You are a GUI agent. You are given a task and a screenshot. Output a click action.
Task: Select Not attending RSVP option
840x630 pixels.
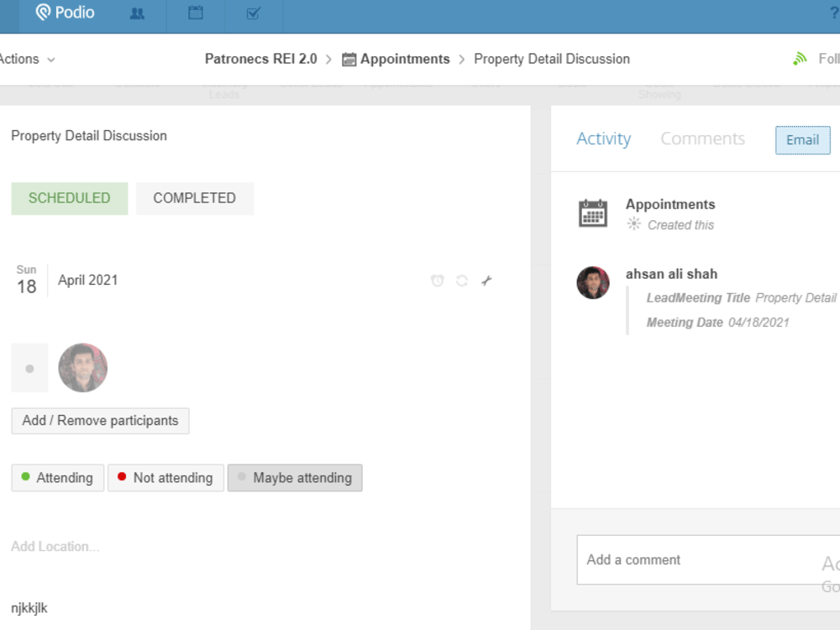coord(165,478)
